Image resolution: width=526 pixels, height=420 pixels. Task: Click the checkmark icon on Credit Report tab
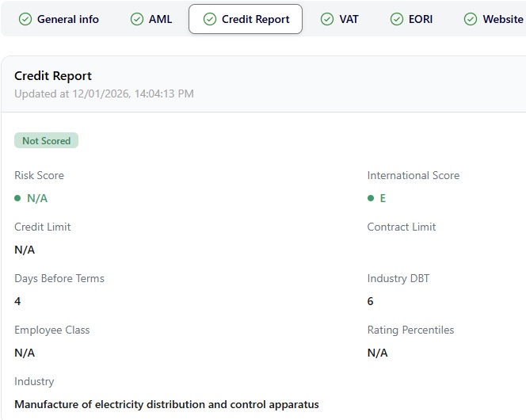(x=210, y=19)
